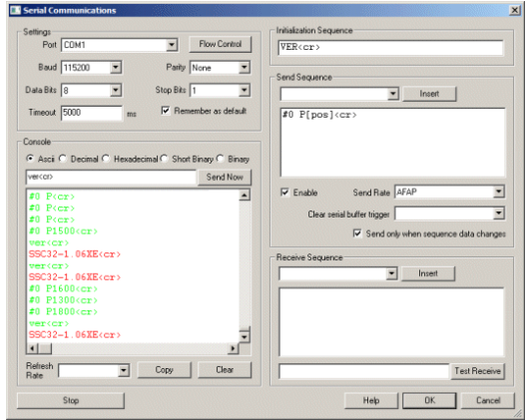Toggle Send only when sequence data changes
Screen dimensions: 528x420
tap(357, 233)
